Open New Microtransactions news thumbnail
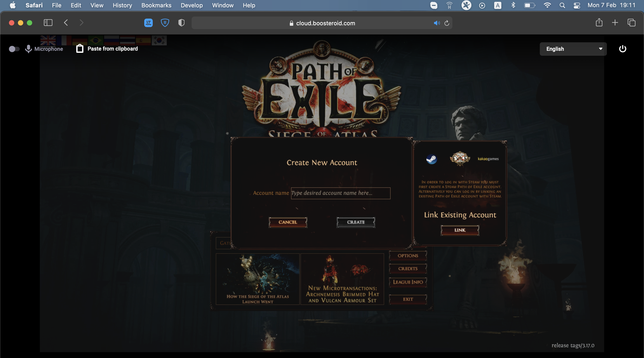The height and width of the screenshot is (358, 644). coord(342,279)
